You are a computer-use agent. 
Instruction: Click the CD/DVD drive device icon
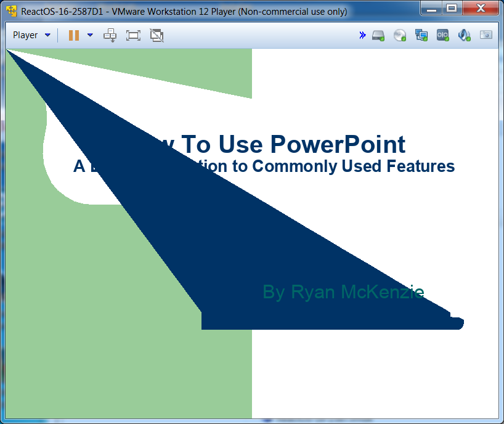(x=400, y=35)
